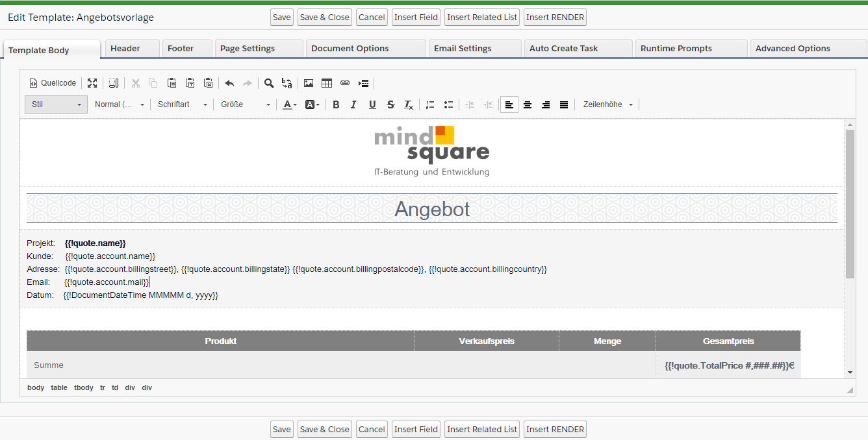
Task: Click the {{!quote.account.mail}} field text
Action: [107, 282]
